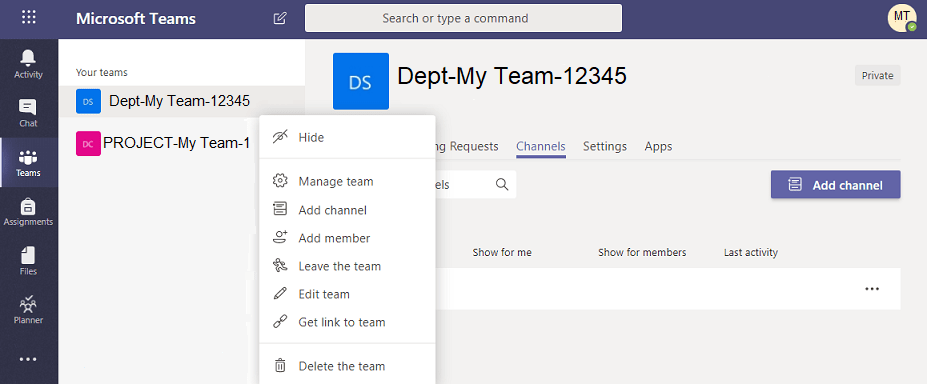The height and width of the screenshot is (384, 927).
Task: Open the MT profile avatar
Action: (902, 18)
